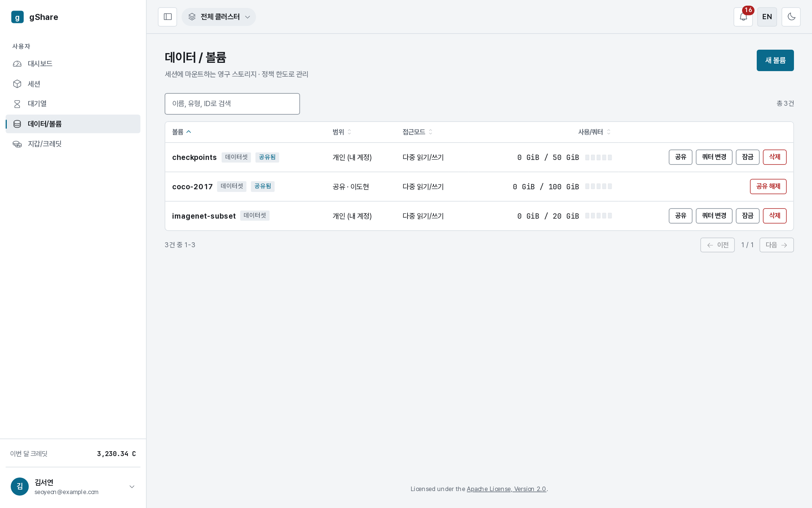Collapse the sidebar with the panel icon
The width and height of the screenshot is (812, 508).
pos(168,17)
